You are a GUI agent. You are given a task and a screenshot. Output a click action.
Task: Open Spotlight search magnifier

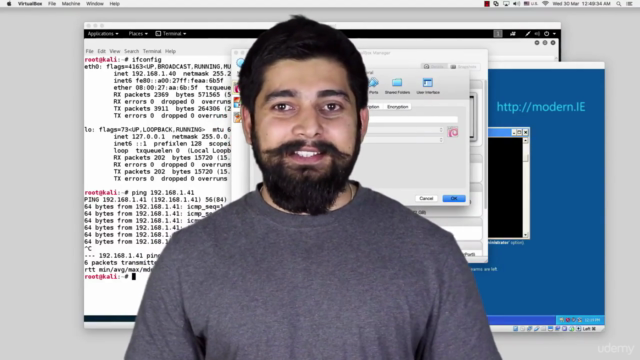click(x=619, y=4)
